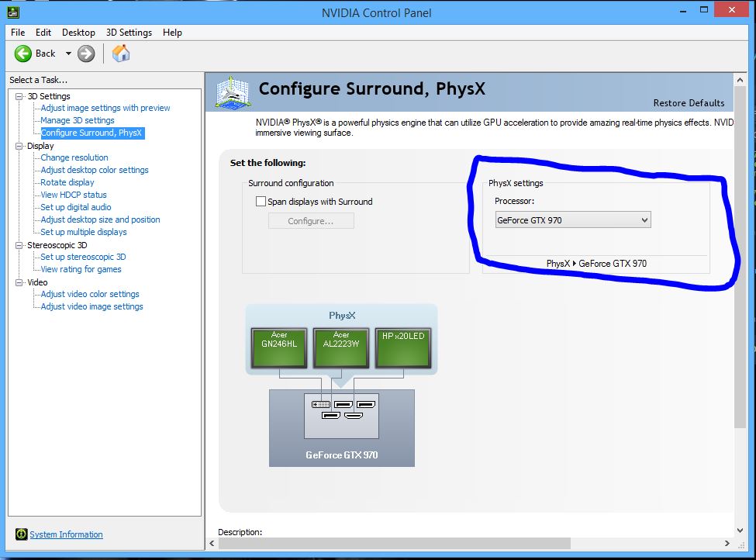Viewport: 756px width, 560px height.
Task: Select the Acer AL2223W monitor icon
Action: [x=341, y=347]
